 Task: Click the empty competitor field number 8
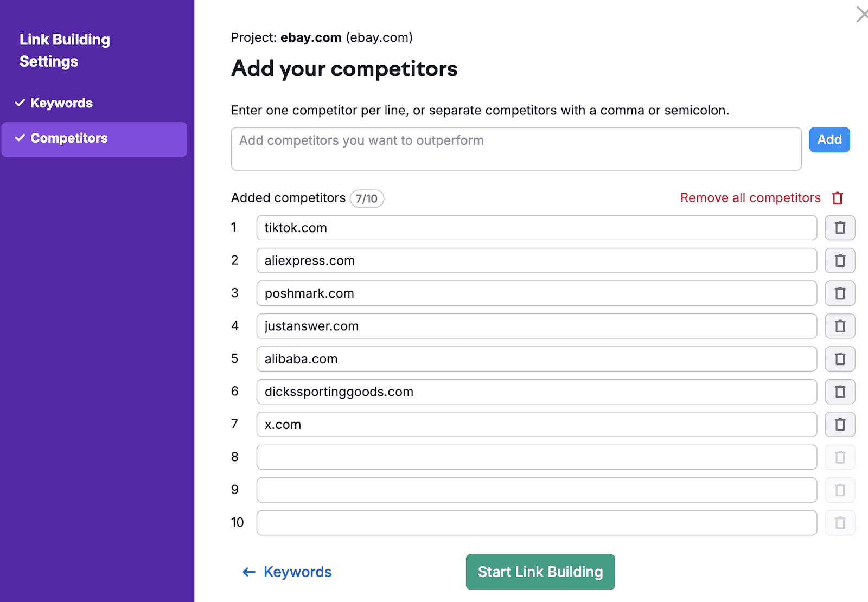click(x=536, y=457)
